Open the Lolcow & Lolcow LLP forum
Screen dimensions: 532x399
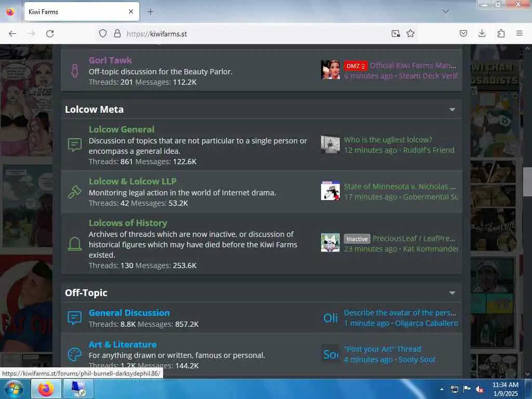pos(132,181)
